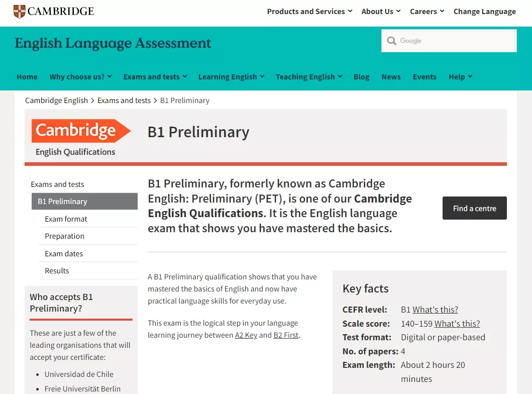Expand the Products and Services menu
The image size is (532, 394).
click(x=309, y=12)
